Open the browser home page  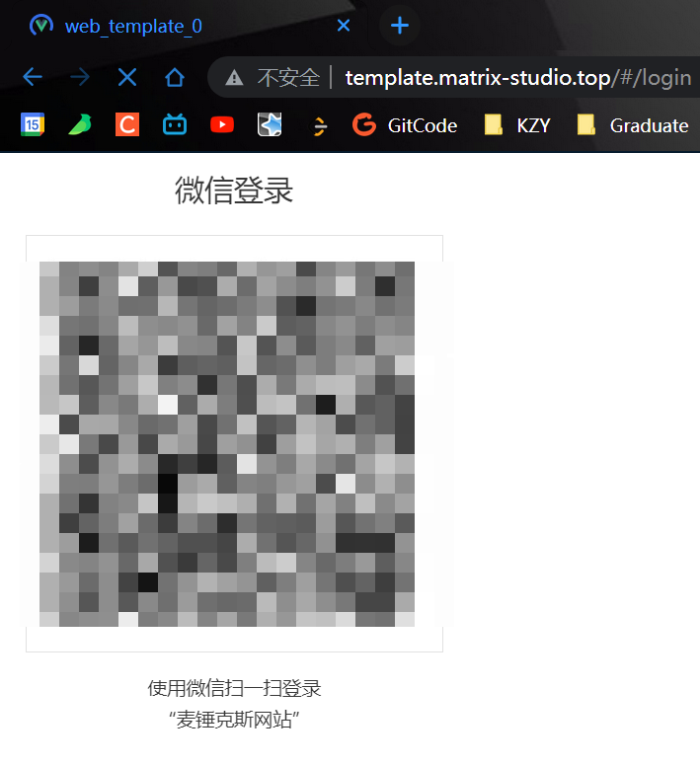click(x=175, y=77)
